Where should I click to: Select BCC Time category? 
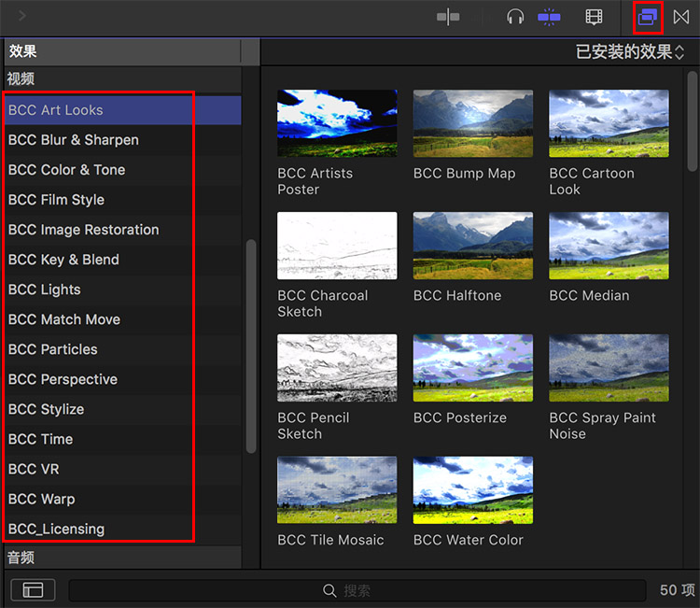coord(123,439)
